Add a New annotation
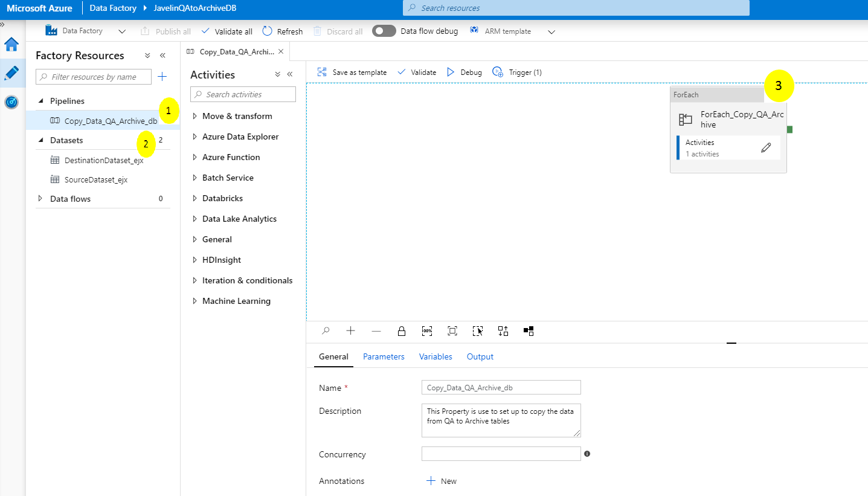This screenshot has height=496, width=868. click(x=442, y=481)
